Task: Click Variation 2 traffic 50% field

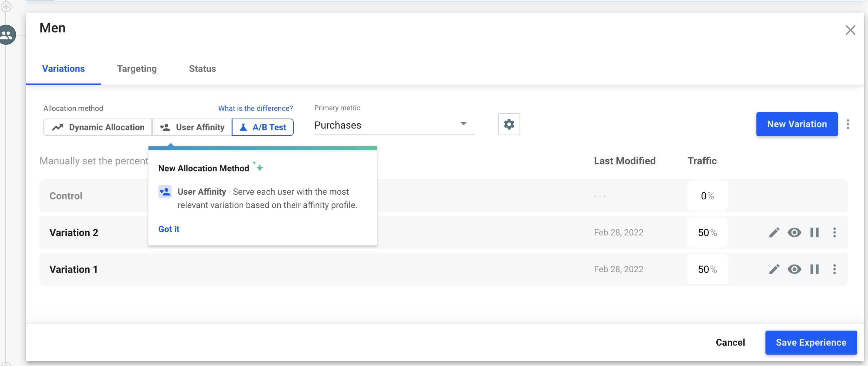Action: (707, 233)
